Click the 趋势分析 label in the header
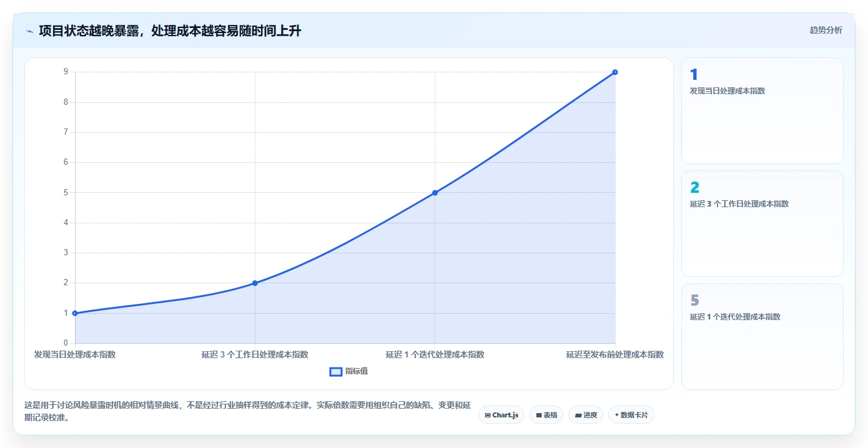Image resolution: width=868 pixels, height=448 pixels. [x=826, y=30]
